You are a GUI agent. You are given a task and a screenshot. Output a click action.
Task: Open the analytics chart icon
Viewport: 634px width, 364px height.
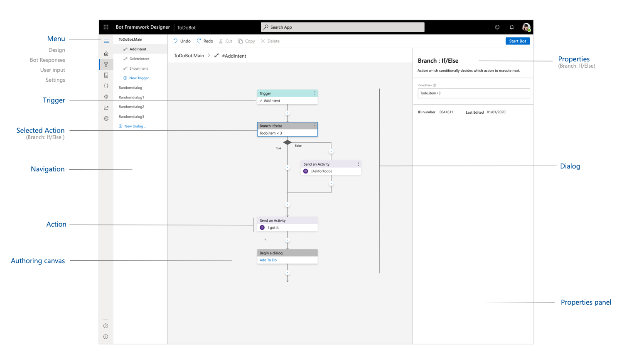coord(106,107)
